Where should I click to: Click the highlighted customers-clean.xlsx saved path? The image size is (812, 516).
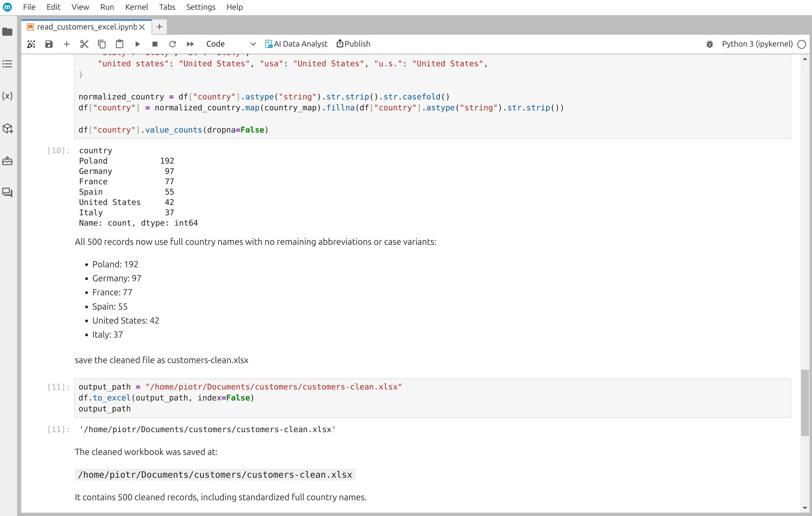click(x=215, y=475)
